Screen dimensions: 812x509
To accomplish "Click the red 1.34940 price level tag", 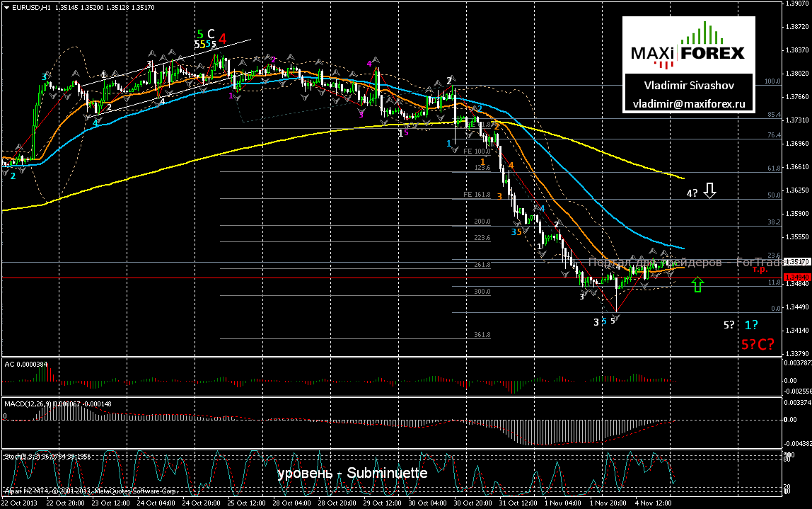I will [x=796, y=278].
